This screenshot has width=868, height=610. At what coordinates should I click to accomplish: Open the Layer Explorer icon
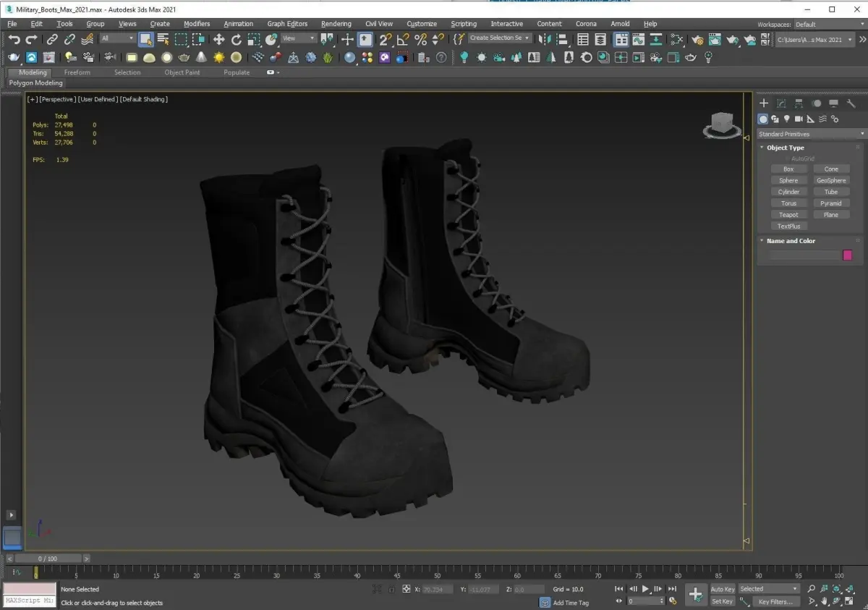600,39
